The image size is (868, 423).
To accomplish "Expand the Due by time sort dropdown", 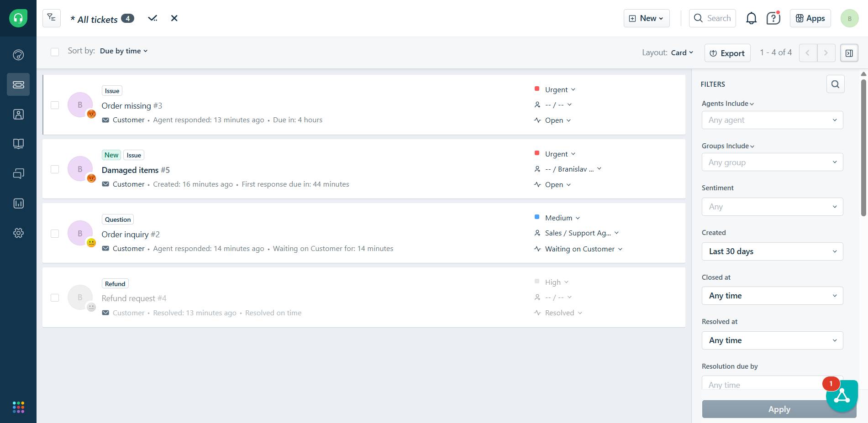I will pyautogui.click(x=124, y=51).
